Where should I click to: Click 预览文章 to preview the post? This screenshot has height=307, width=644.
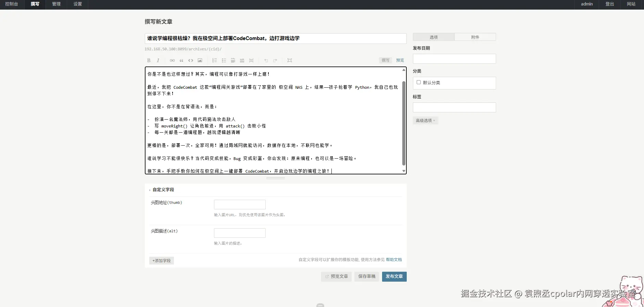tap(336, 277)
